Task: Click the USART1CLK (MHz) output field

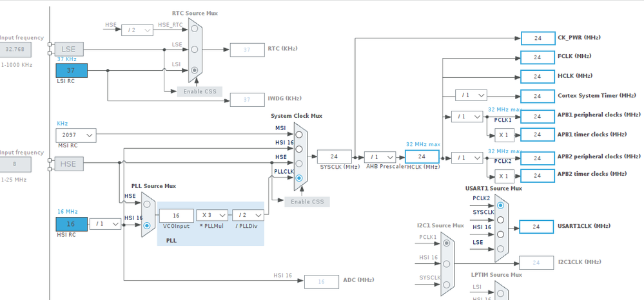Action: click(x=536, y=227)
